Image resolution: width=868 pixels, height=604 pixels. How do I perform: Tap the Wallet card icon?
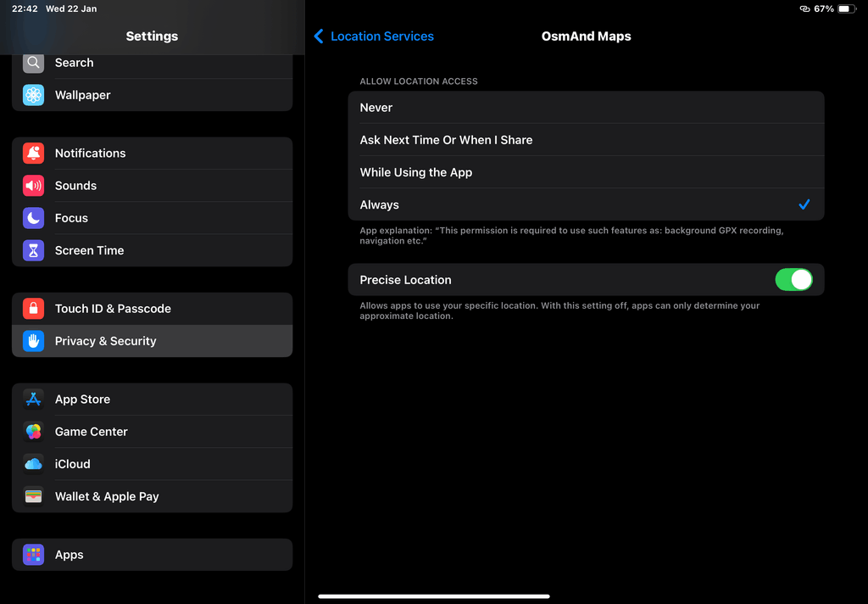click(33, 496)
